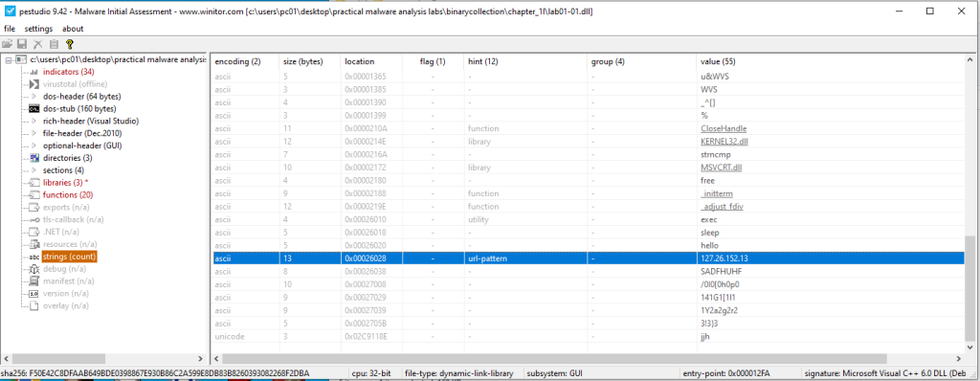Screen dimensions: 980x381
Task: Click the scissors cut toolbar icon
Action: click(37, 44)
